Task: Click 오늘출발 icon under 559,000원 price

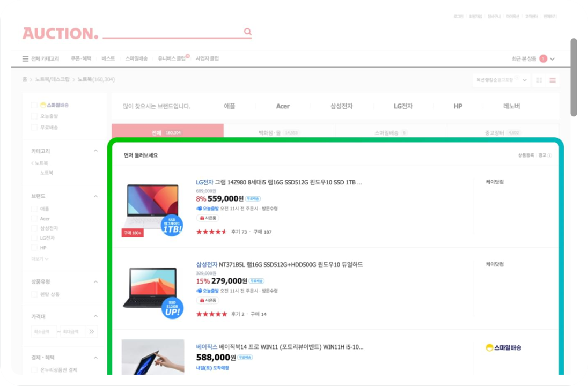Action: tap(199, 209)
